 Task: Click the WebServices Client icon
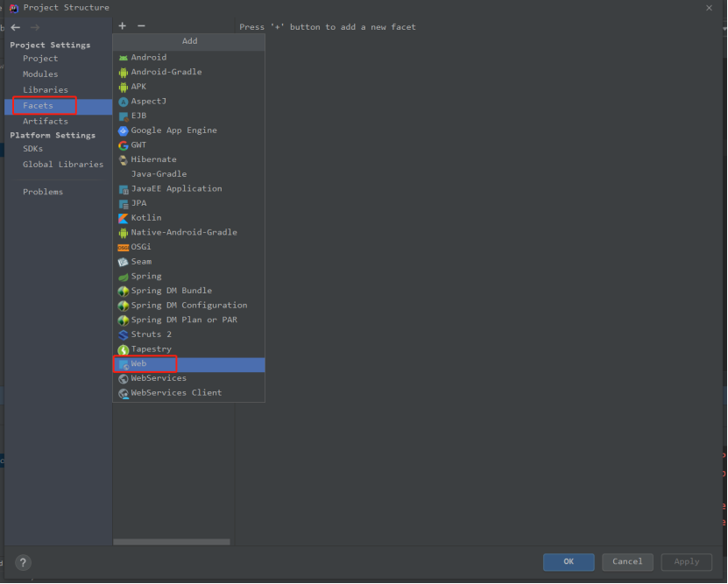coord(123,394)
